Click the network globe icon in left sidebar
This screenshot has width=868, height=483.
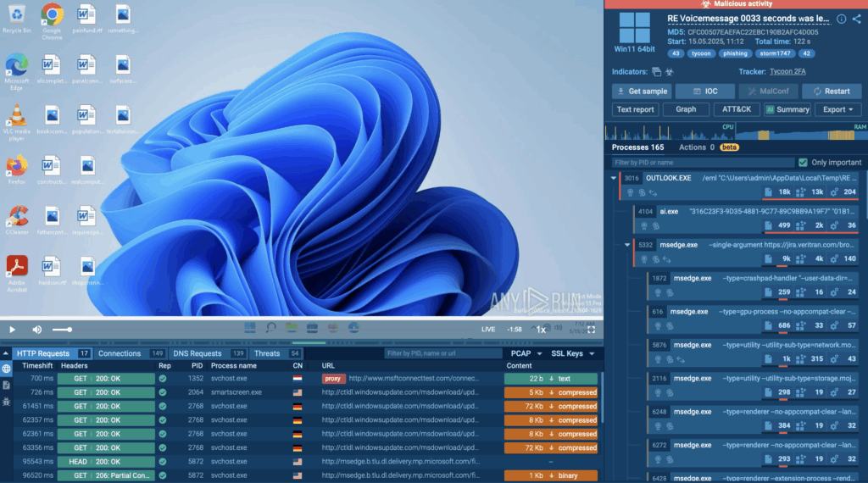point(6,369)
